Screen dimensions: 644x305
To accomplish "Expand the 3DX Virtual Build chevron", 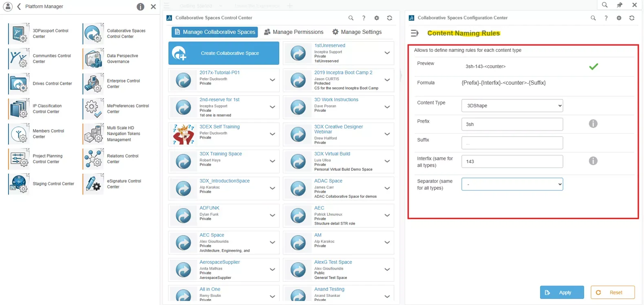I will point(387,161).
